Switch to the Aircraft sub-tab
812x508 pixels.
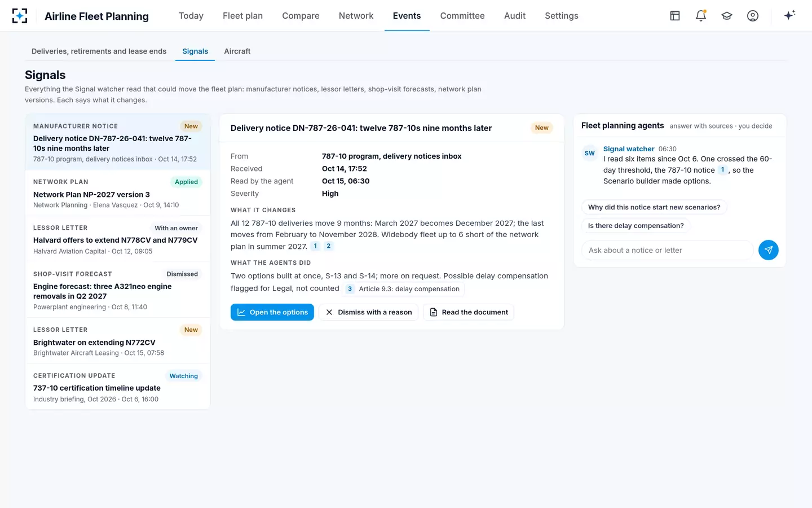(x=237, y=51)
